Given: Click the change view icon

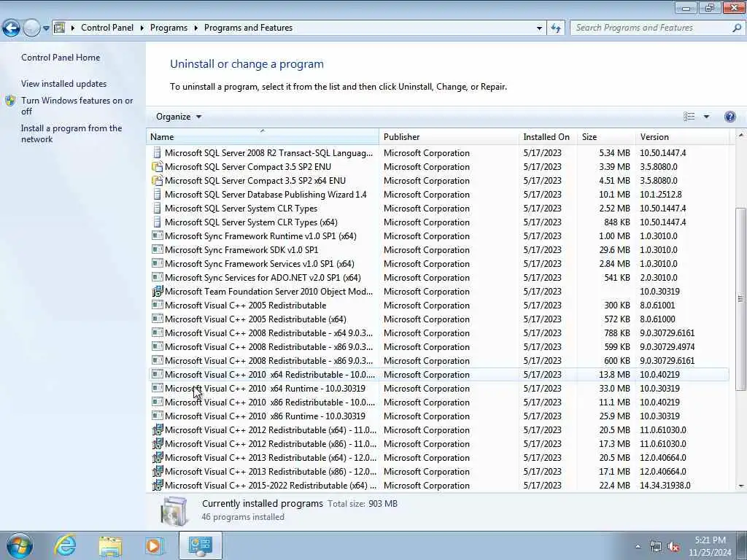Looking at the screenshot, I should coord(689,117).
